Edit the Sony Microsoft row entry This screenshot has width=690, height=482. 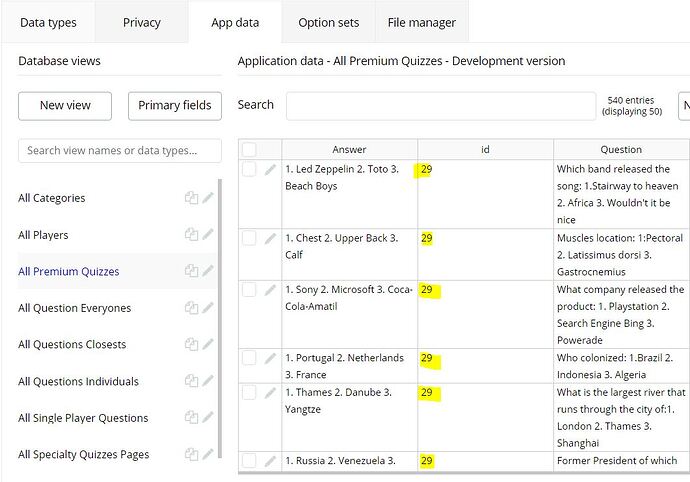coord(270,290)
